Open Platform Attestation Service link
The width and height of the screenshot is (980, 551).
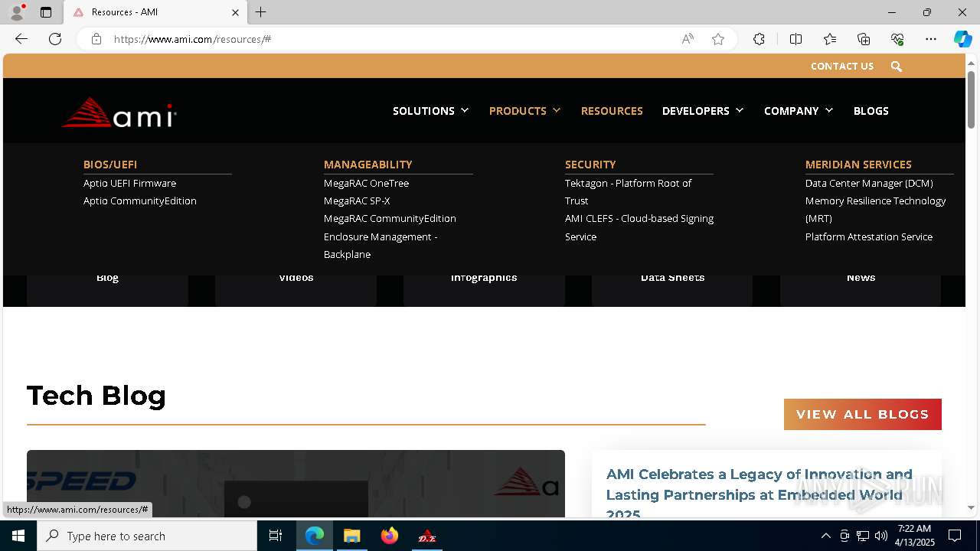869,236
